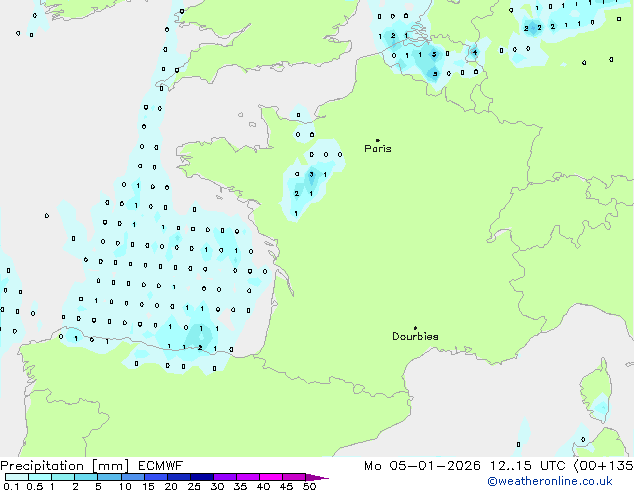The width and height of the screenshot is (634, 490).
Task: Open the weatheronline.co.uk copyright link
Action: click(550, 481)
